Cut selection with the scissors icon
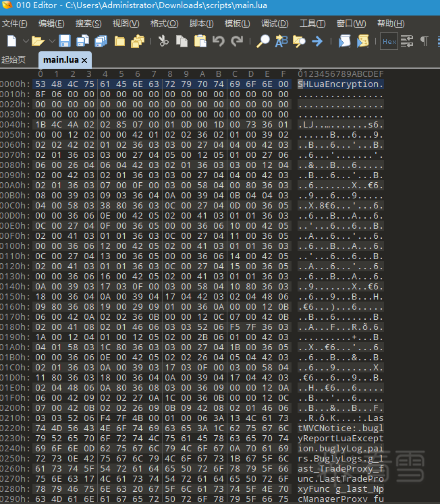The width and height of the screenshot is (440, 504). (163, 41)
